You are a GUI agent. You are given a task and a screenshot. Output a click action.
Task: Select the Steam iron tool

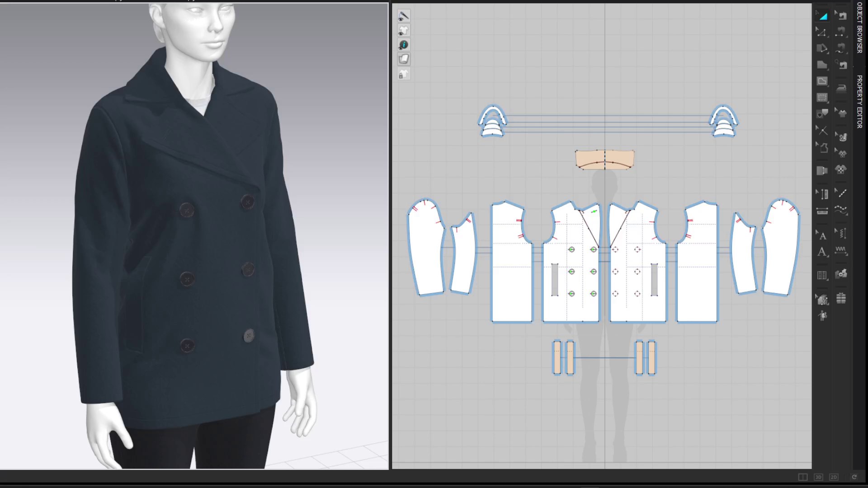[841, 88]
